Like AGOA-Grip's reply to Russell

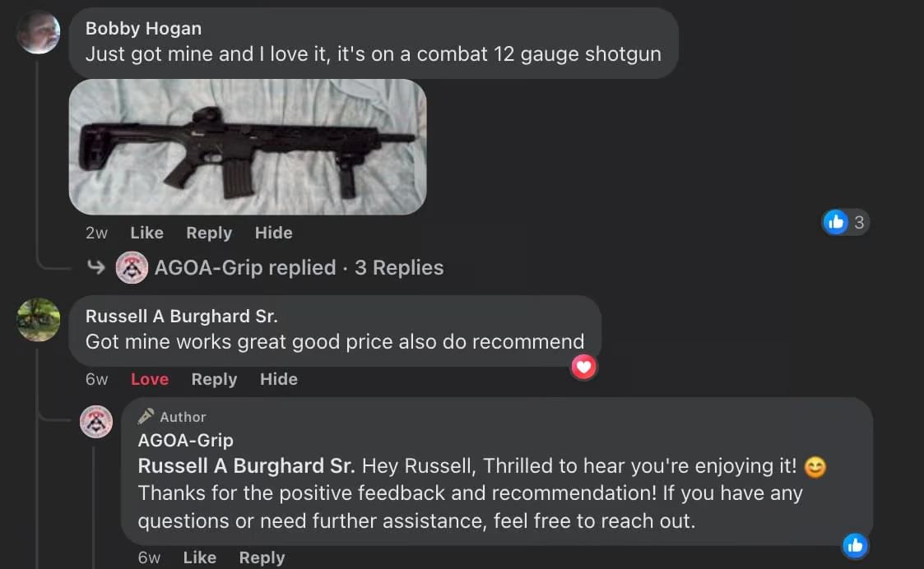pos(200,557)
